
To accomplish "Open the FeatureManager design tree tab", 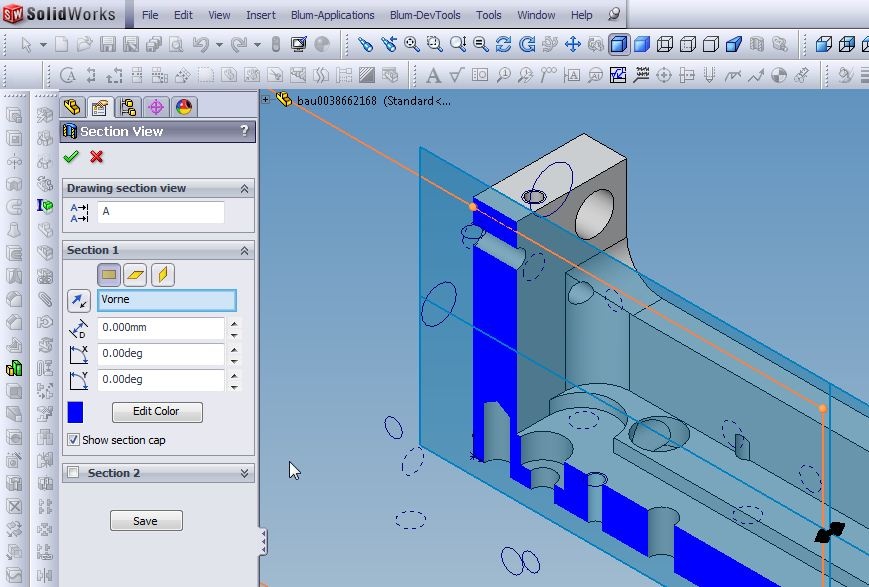I will (x=72, y=106).
